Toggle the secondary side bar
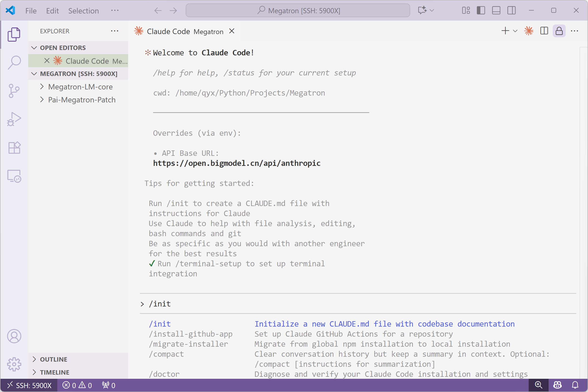Screen dimensions: 588x392 coord(512,11)
